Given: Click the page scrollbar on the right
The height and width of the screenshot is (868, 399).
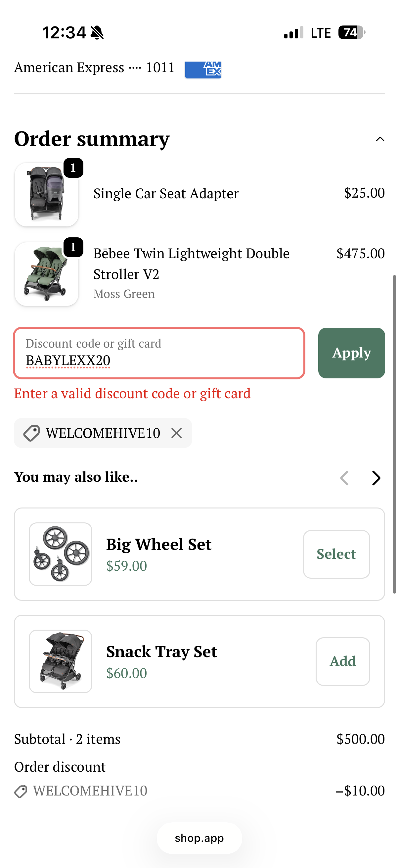Looking at the screenshot, I should point(394,434).
